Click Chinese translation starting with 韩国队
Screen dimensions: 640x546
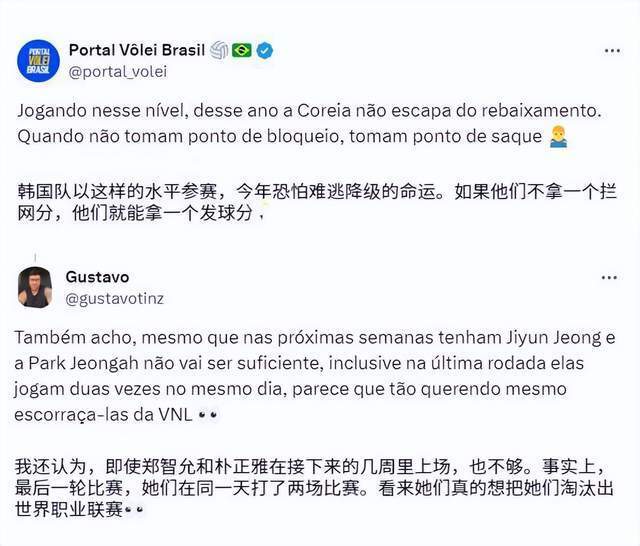pyautogui.click(x=317, y=202)
